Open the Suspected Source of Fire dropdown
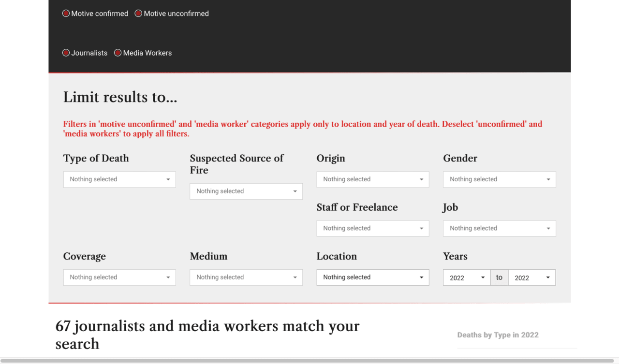The image size is (619, 364). [x=246, y=191]
